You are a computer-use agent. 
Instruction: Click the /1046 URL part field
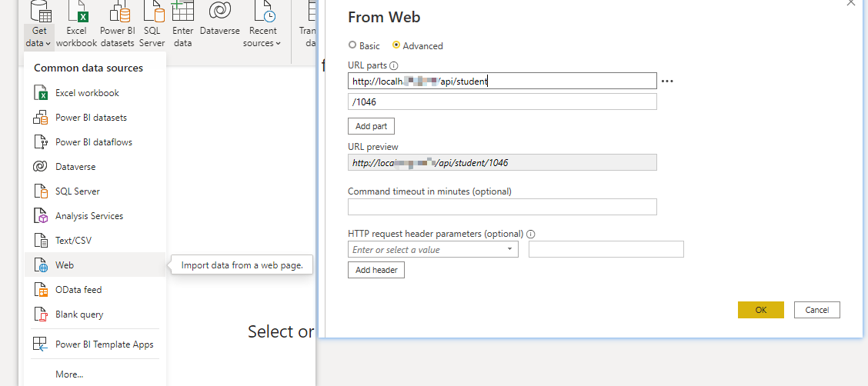pyautogui.click(x=502, y=101)
